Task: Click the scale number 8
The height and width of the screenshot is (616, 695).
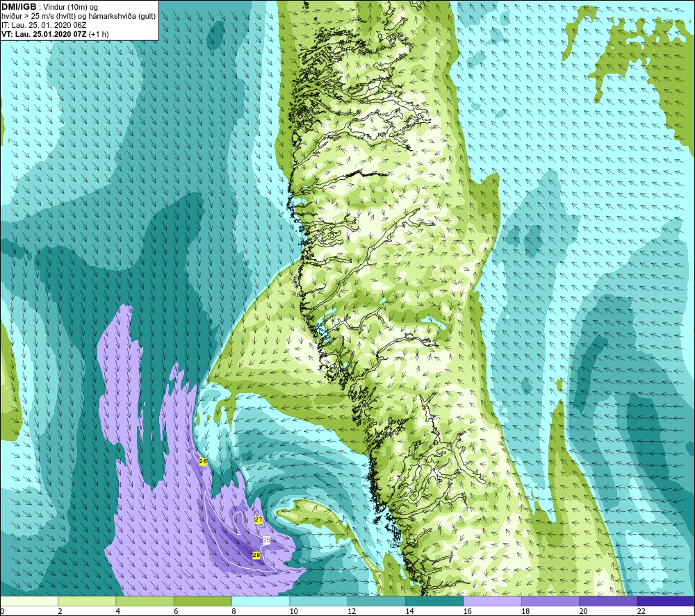Action: point(234,611)
